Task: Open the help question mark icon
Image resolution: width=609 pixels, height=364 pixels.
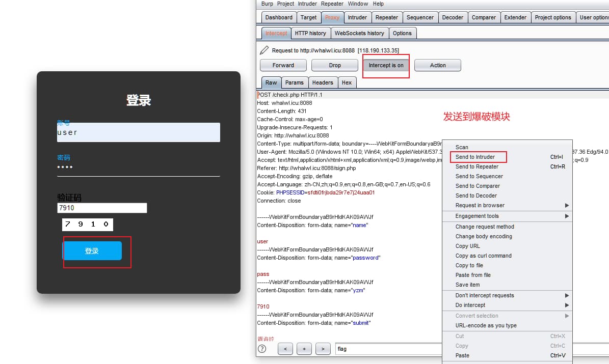Action: [262, 349]
